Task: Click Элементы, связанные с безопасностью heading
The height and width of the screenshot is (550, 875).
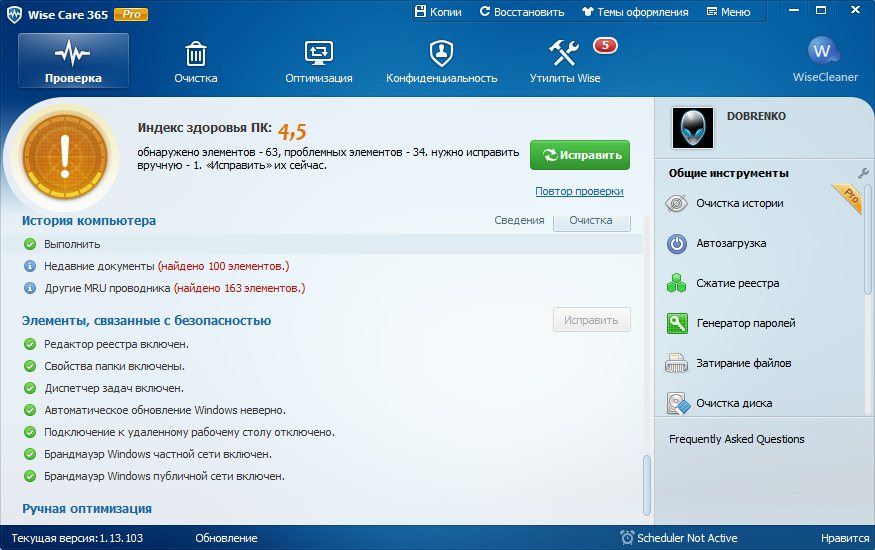Action: coord(146,321)
